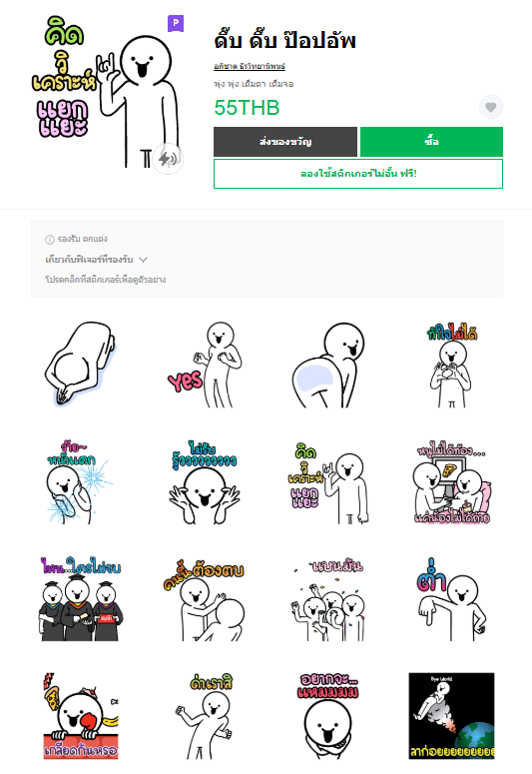Click the purple P premium badge

point(176,23)
